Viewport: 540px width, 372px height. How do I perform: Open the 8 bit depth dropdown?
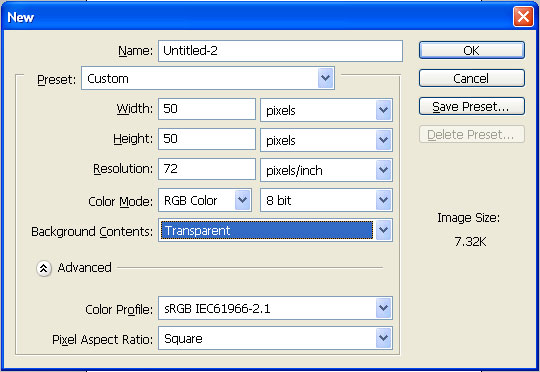(x=326, y=200)
